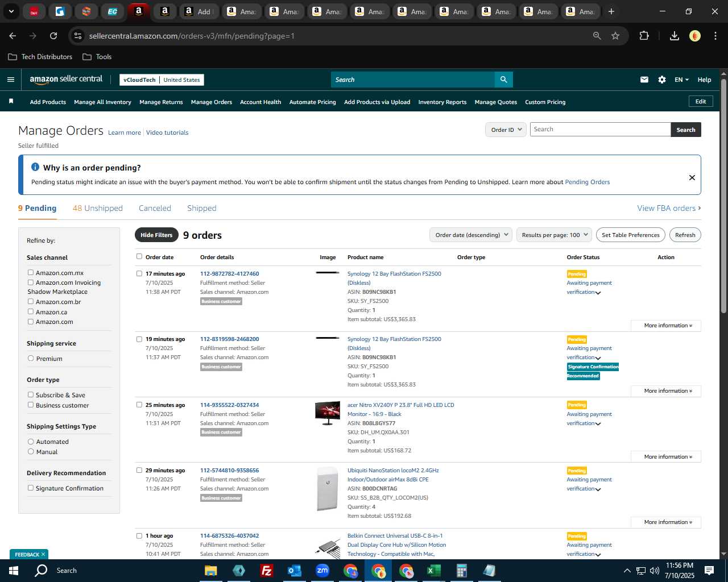Open the Order ID search type dropdown
The height and width of the screenshot is (582, 728).
click(506, 130)
